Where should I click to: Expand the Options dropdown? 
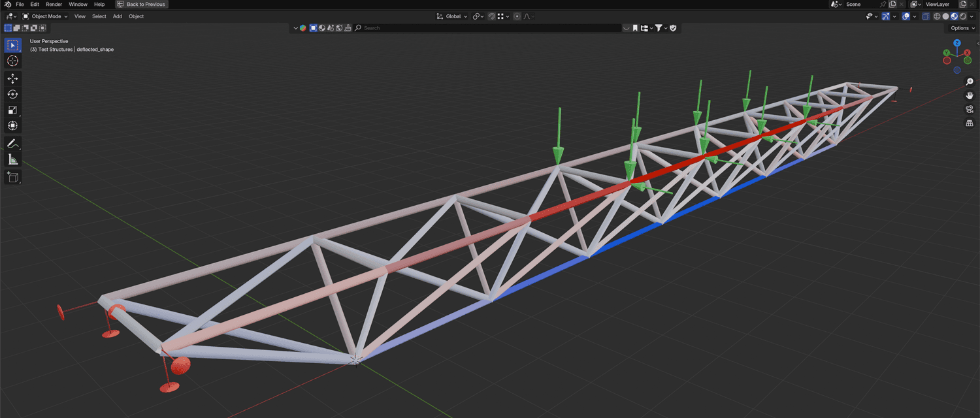(960, 27)
